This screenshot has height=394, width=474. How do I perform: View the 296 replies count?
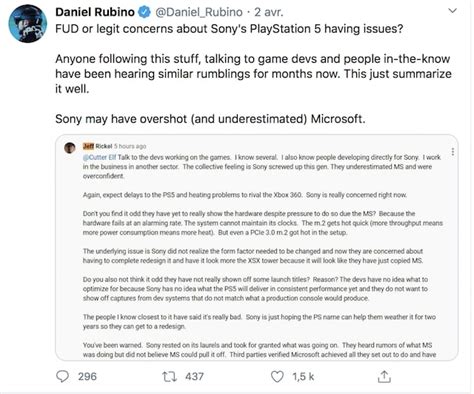(x=87, y=377)
